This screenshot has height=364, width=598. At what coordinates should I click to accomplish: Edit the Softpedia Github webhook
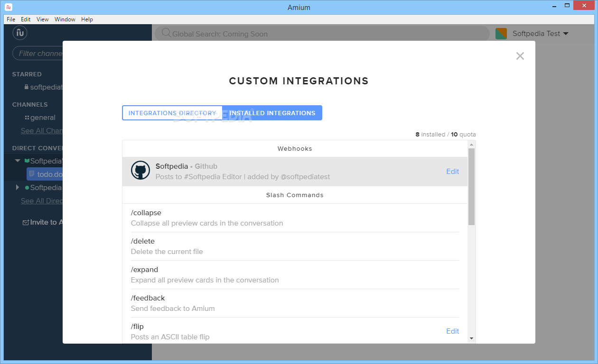pos(452,172)
